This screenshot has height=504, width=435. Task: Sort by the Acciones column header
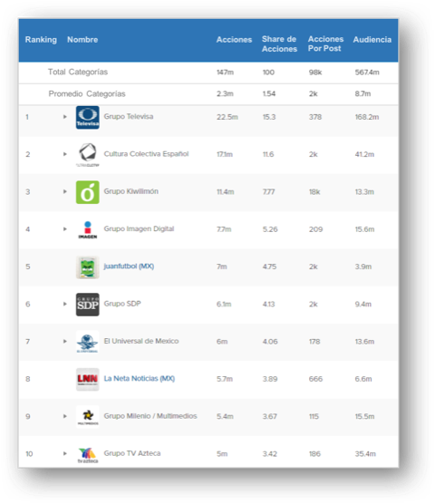tap(234, 40)
